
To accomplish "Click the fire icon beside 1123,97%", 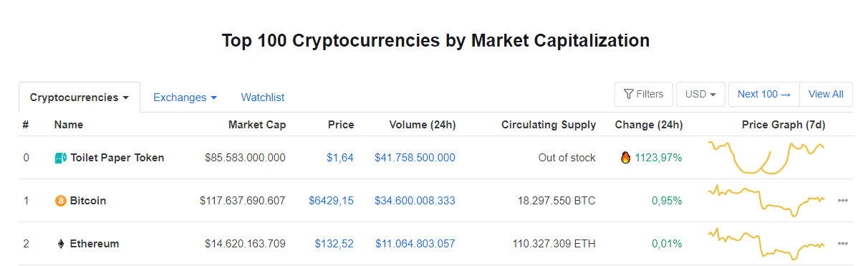I will click(626, 158).
